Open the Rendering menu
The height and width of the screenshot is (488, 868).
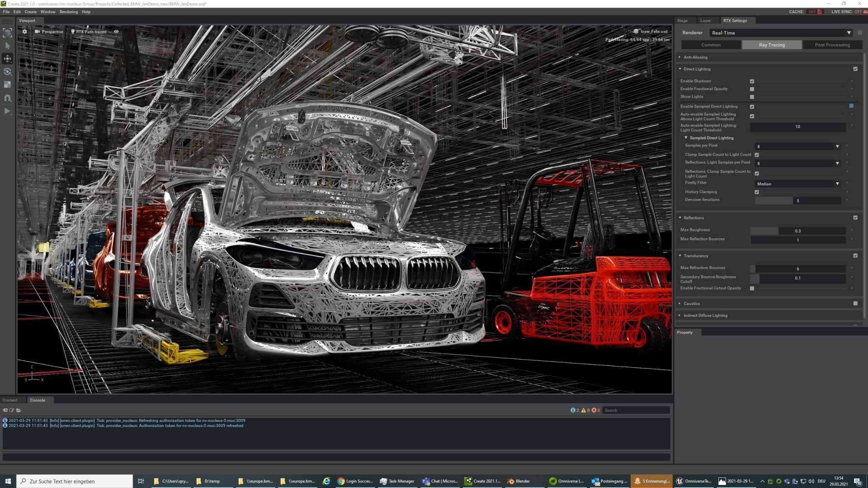point(68,11)
